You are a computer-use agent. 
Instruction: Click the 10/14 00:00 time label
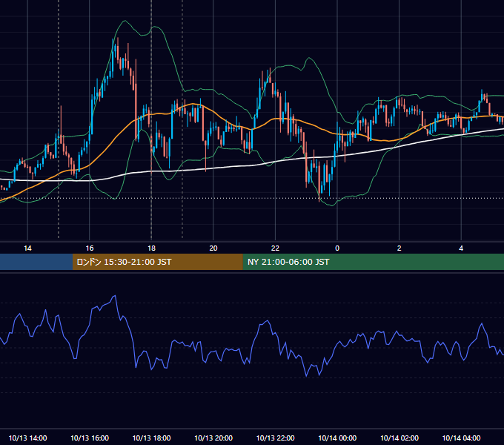point(337,438)
